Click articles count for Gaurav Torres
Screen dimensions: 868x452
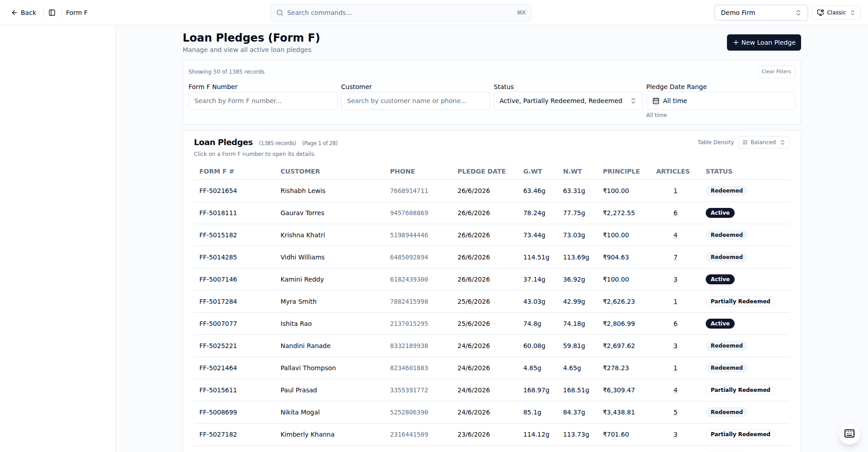tap(675, 213)
